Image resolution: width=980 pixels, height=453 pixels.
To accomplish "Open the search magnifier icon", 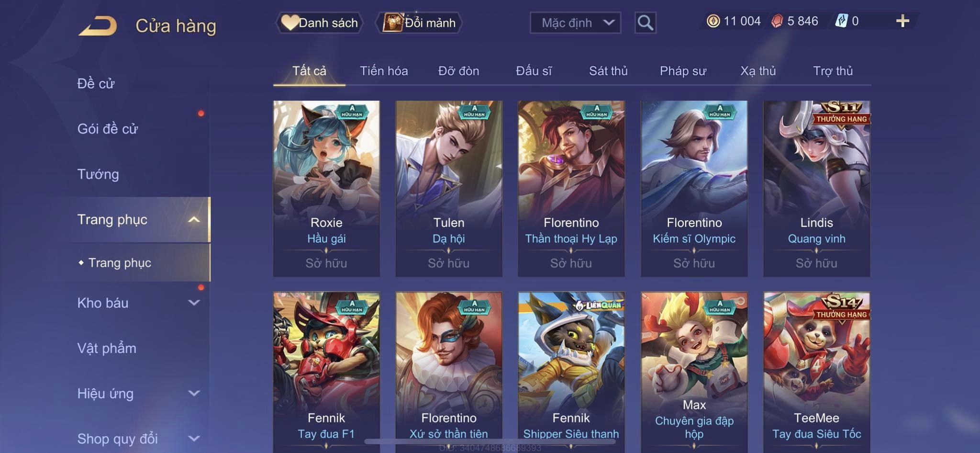I will click(645, 23).
